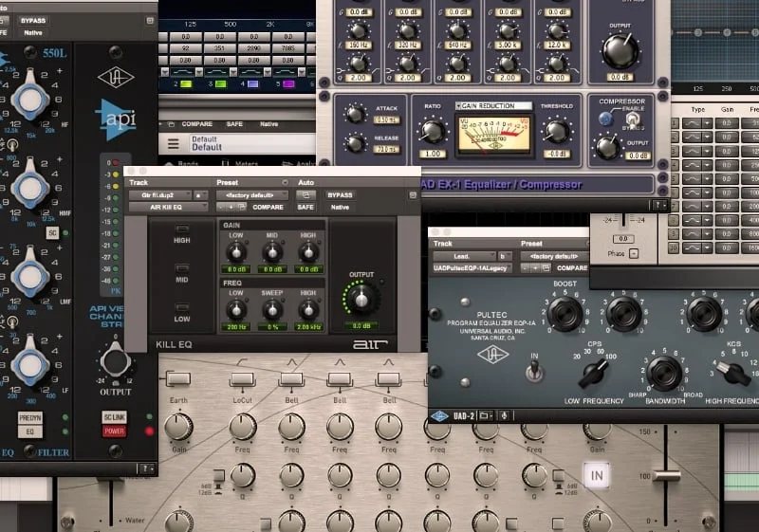This screenshot has height=532, width=759.
Task: Click next preset plus in Pultec window
Action: click(535, 268)
